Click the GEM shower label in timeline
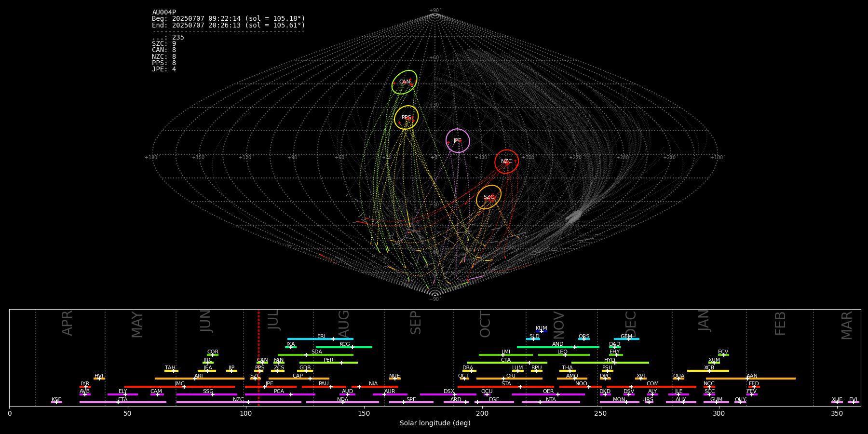The image size is (868, 434). pos(626,337)
